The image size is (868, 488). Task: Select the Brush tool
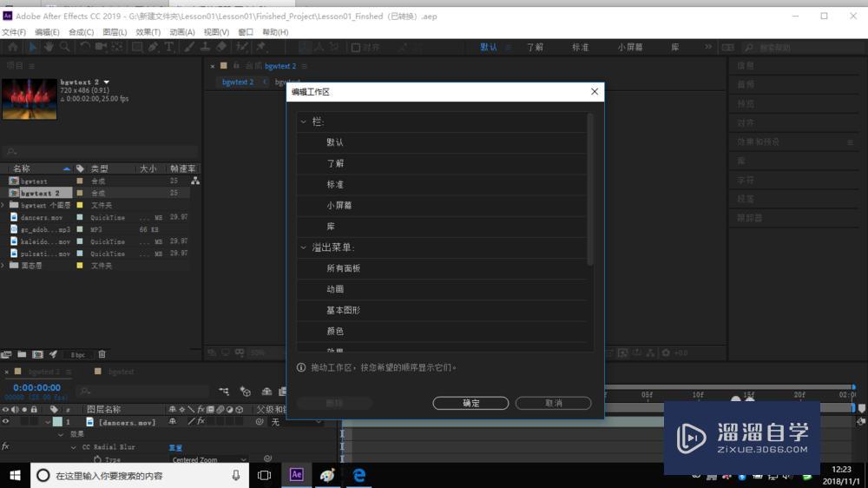pos(189,47)
